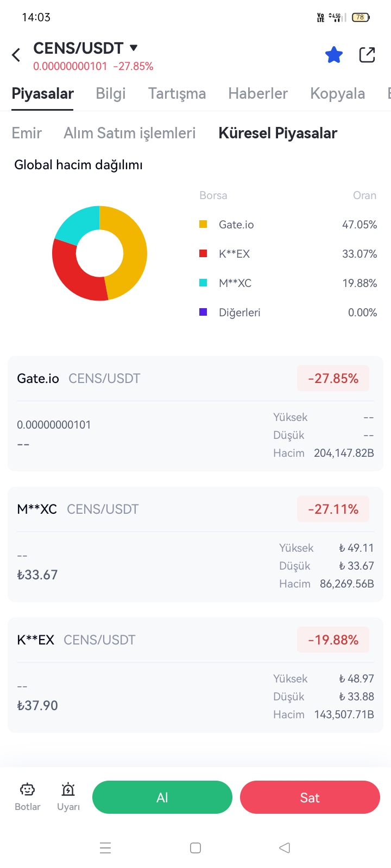The height and width of the screenshot is (868, 391).
Task: Click the red K**EX legend swatch
Action: [203, 253]
